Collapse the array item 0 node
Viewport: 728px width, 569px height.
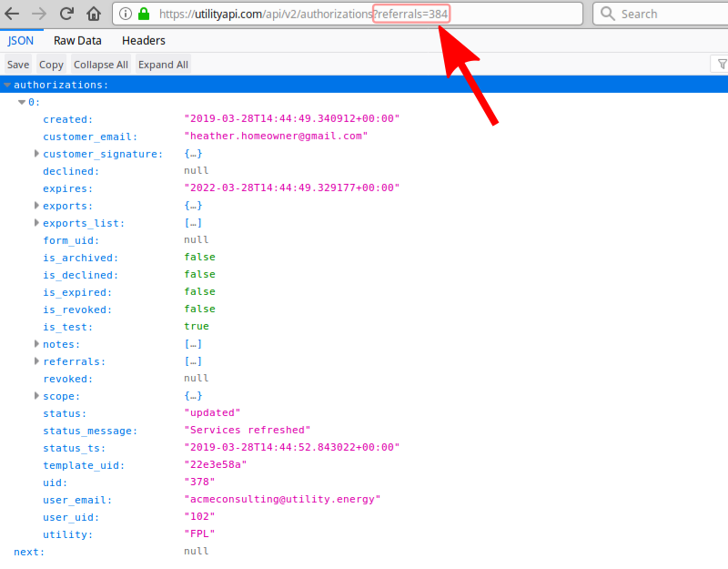[22, 102]
